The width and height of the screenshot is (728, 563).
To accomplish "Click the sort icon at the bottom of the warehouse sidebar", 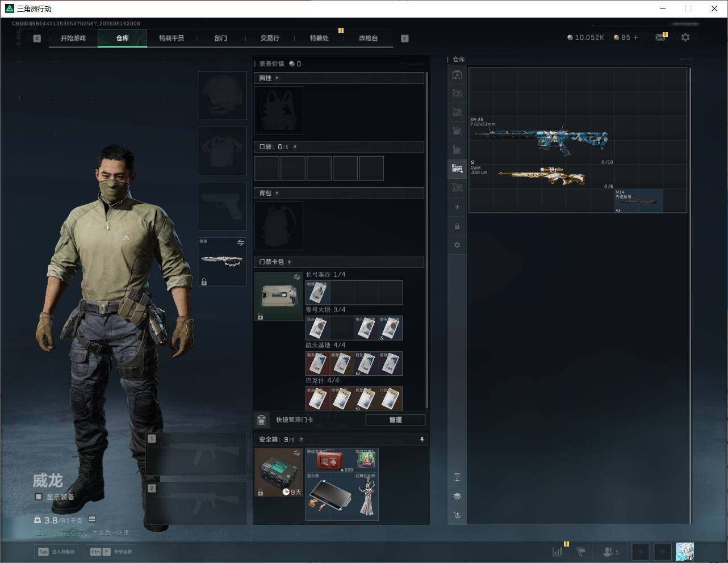I will pos(457,515).
